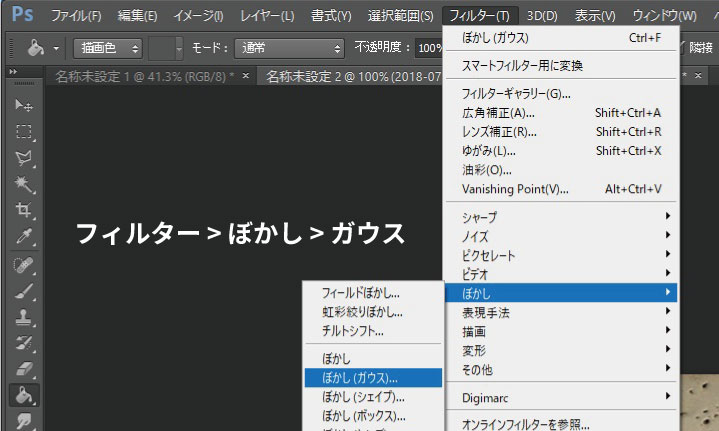
Task: Choose レンズ補正(R)... filter
Action: [561, 132]
